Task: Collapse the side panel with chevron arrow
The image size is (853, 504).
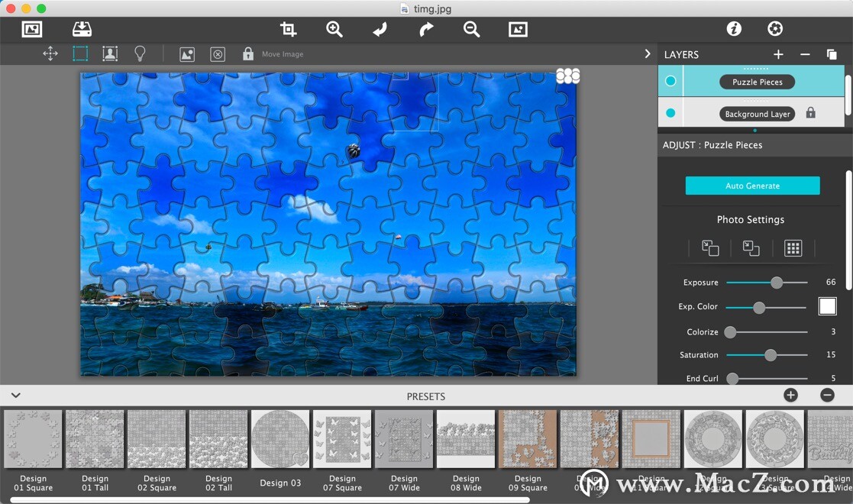Action: pyautogui.click(x=647, y=53)
